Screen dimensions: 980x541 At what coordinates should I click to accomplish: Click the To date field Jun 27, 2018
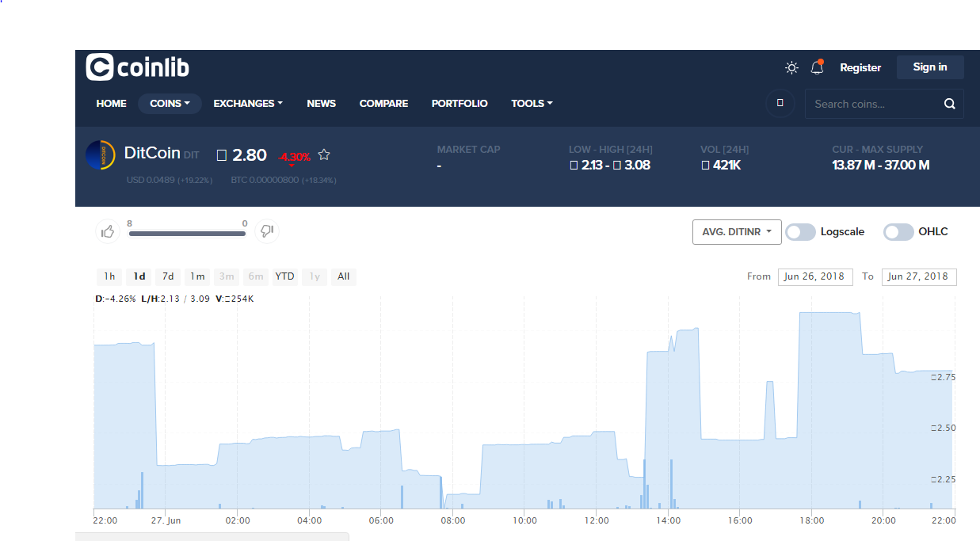pyautogui.click(x=919, y=276)
